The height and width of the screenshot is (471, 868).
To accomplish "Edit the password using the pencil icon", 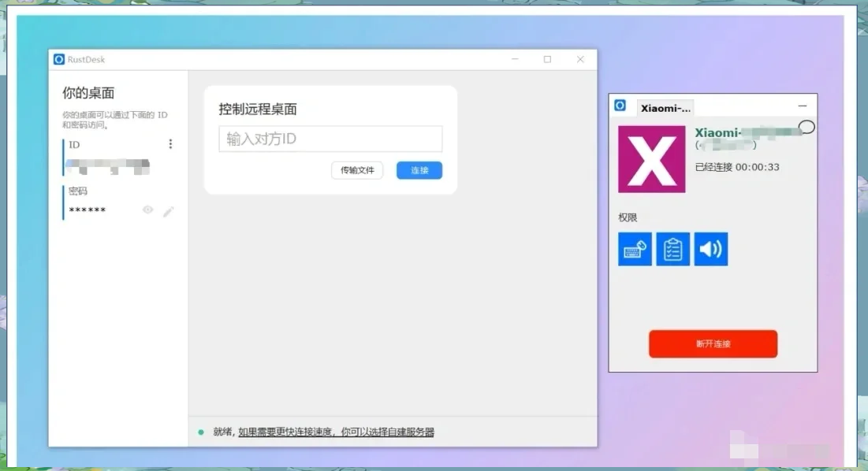I will click(168, 211).
